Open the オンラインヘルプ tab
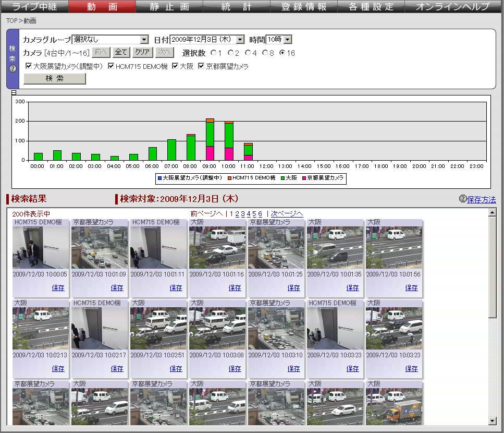The height and width of the screenshot is (433, 504). pos(452,6)
